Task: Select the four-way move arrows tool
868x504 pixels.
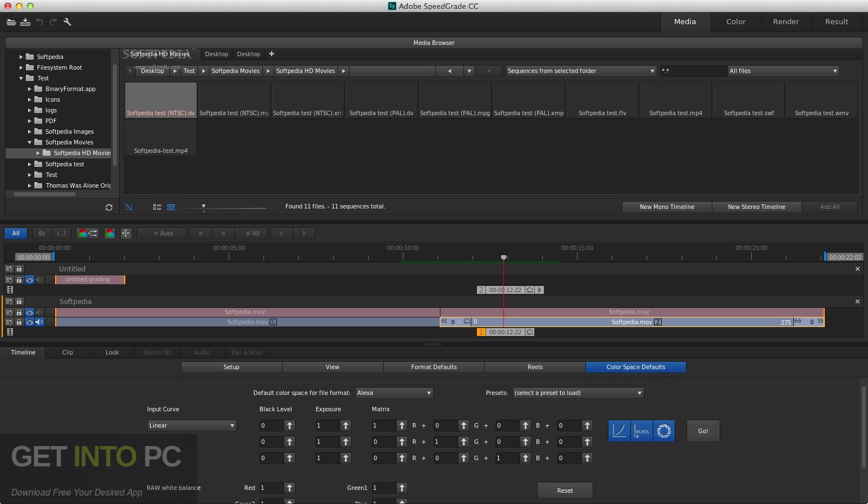Action: pos(126,233)
